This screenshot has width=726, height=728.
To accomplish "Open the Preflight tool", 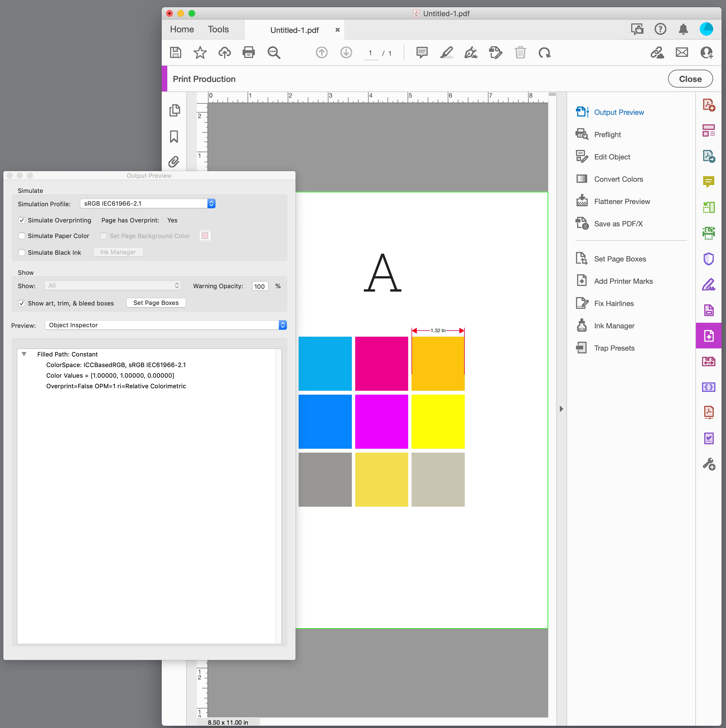I will click(607, 135).
